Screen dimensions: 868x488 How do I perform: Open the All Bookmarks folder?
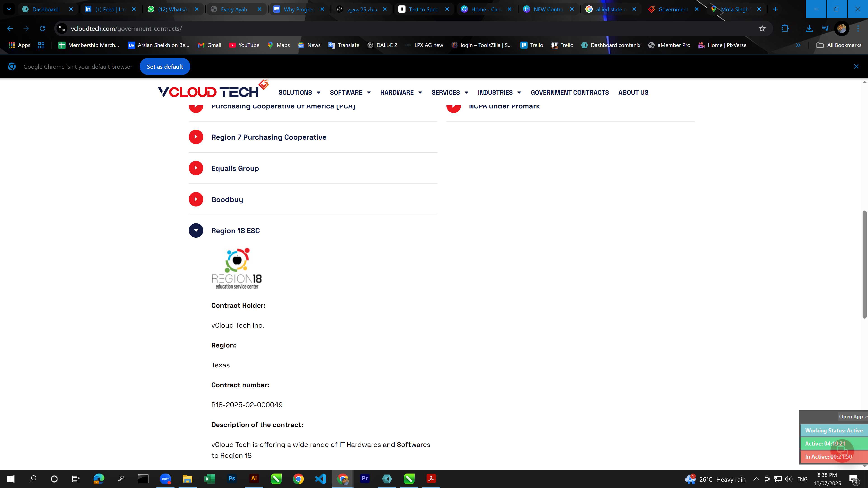[x=839, y=45]
